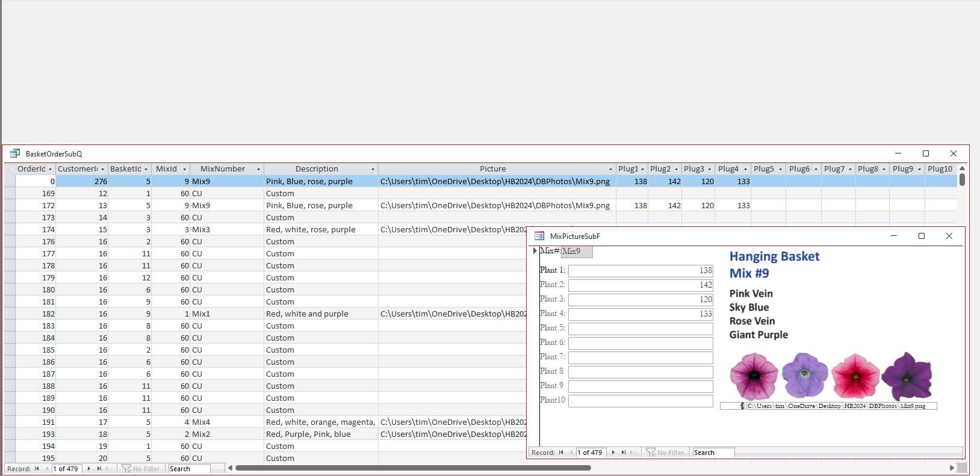The width and height of the screenshot is (980, 476).
Task: Select the row selector for OrderId 169
Action: [x=10, y=194]
